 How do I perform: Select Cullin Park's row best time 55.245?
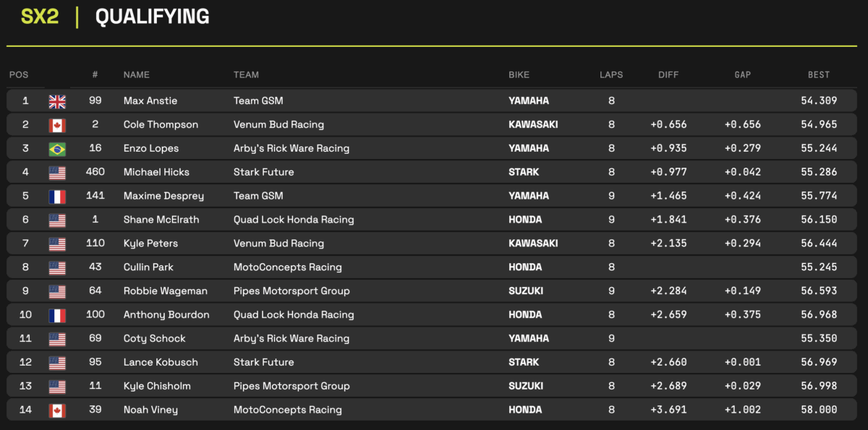(819, 267)
